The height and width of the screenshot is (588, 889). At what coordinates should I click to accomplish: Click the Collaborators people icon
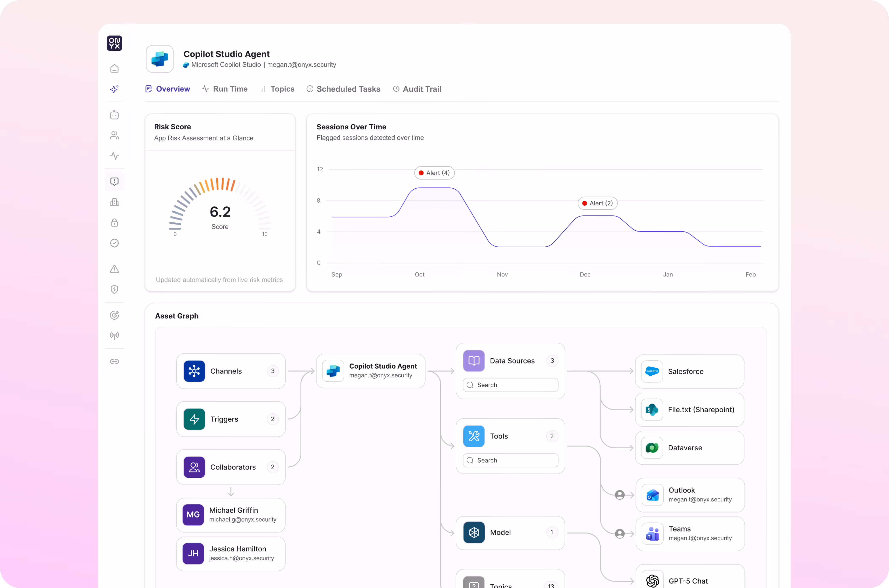tap(194, 467)
